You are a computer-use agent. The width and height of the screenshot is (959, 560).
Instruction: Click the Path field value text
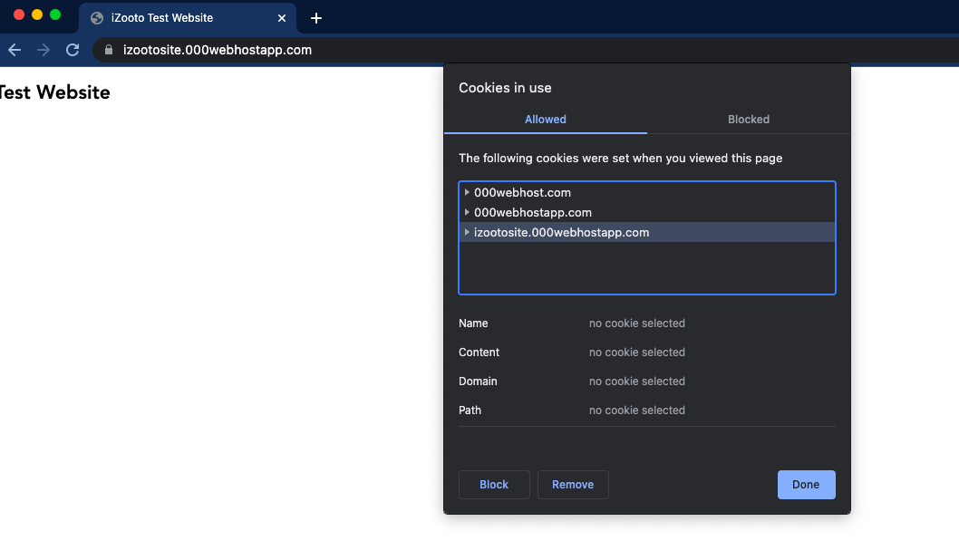click(636, 410)
